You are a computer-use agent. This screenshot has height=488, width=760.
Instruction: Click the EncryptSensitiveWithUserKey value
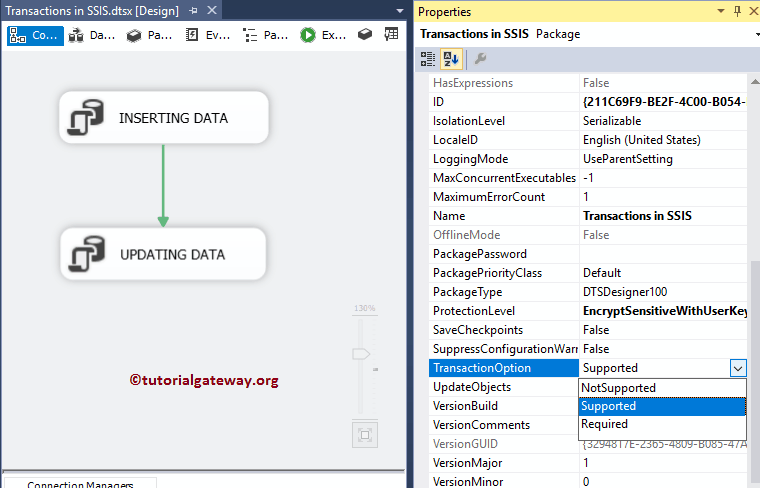click(x=665, y=311)
